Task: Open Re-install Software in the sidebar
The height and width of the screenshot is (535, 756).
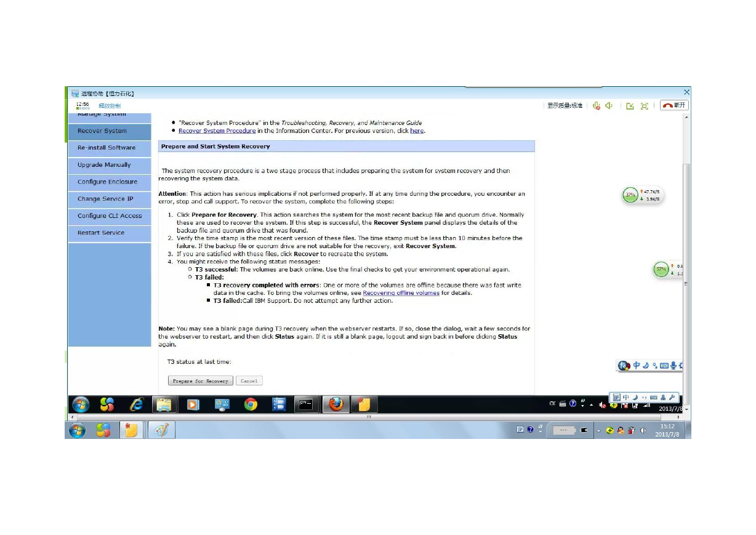Action: coord(110,148)
